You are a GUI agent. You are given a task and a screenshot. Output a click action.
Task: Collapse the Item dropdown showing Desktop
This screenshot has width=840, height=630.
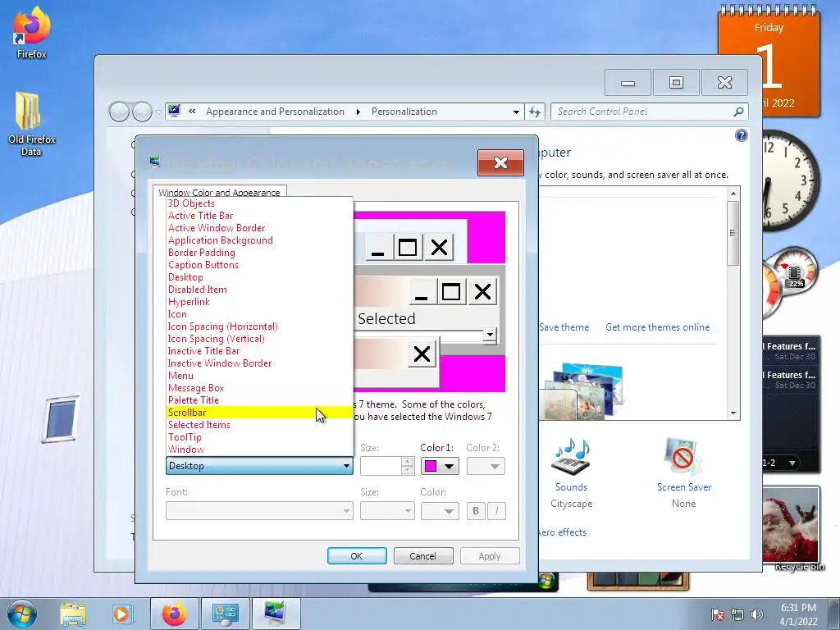[x=259, y=466]
